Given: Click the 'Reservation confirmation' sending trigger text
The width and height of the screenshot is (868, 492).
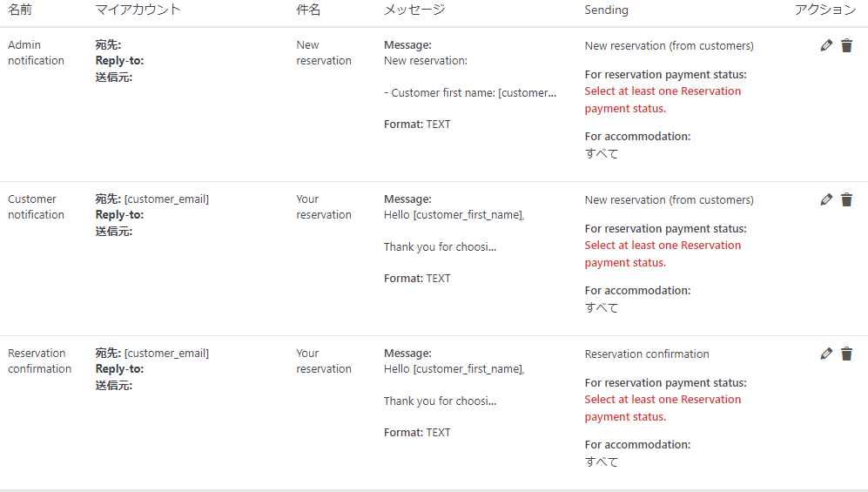Looking at the screenshot, I should pyautogui.click(x=647, y=354).
